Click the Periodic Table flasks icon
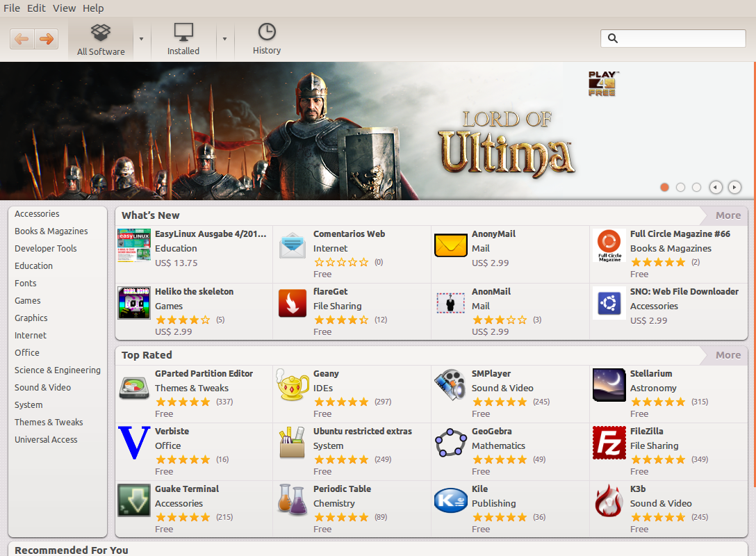 coord(293,500)
